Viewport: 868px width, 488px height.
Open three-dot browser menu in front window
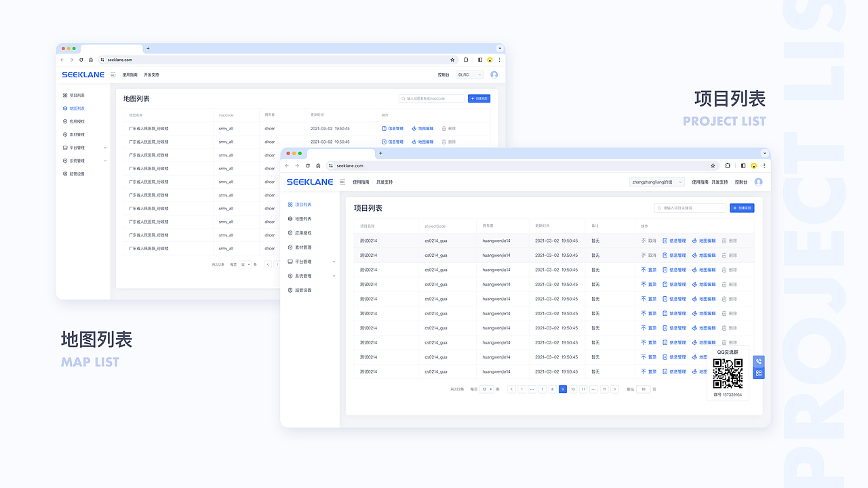764,165
